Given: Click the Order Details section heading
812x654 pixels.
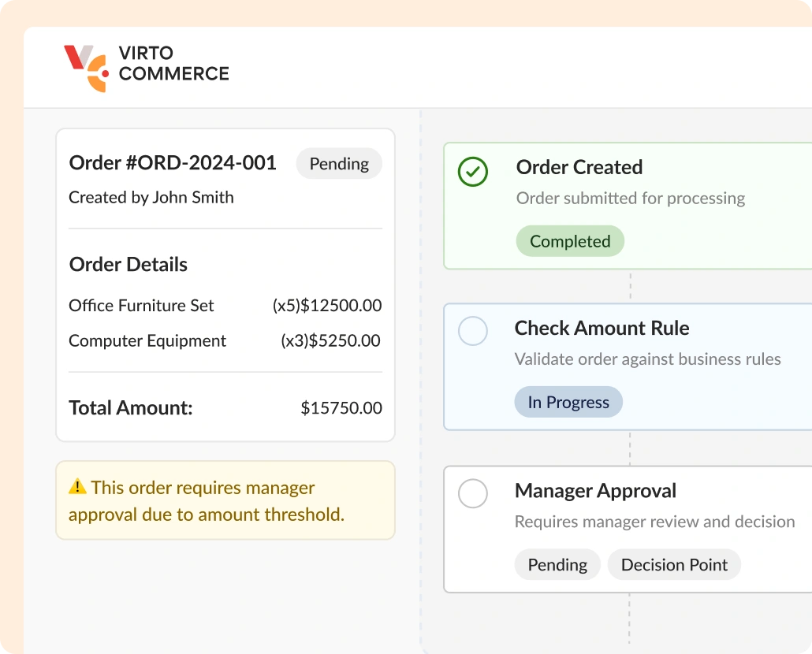Looking at the screenshot, I should point(129,265).
